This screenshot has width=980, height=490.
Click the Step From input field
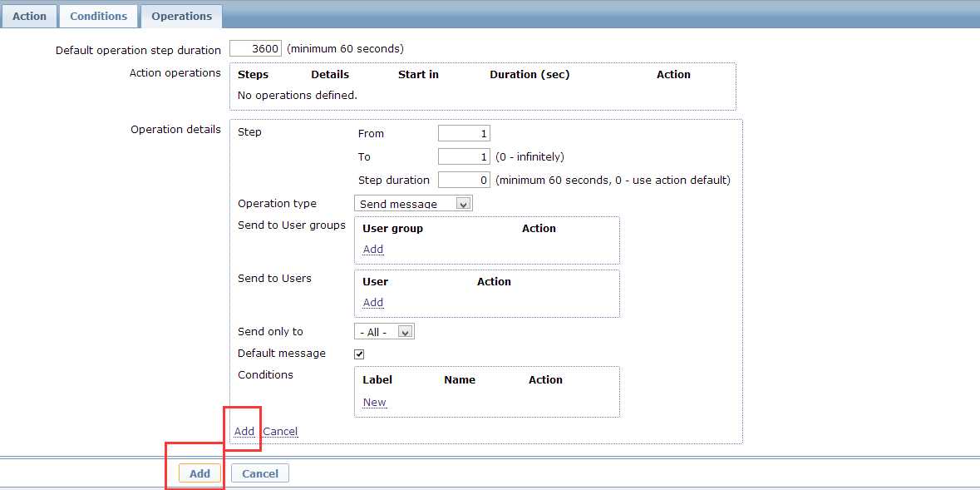tap(464, 133)
